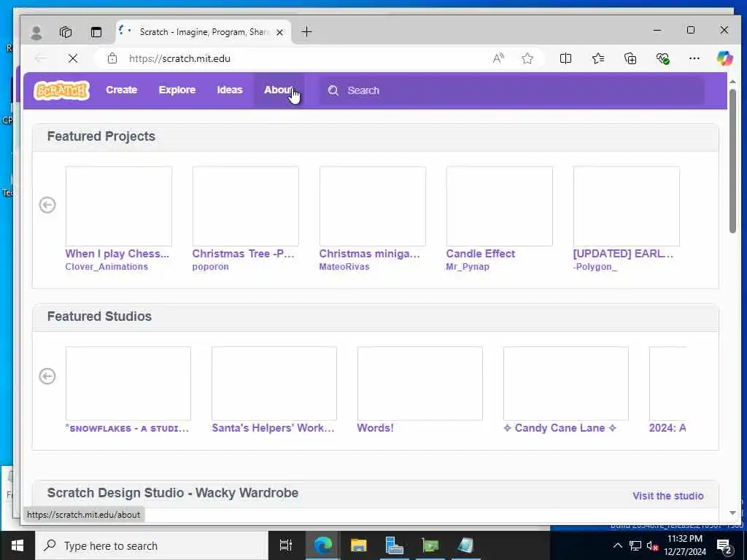Image resolution: width=747 pixels, height=560 pixels.
Task: Open -Polygon_ author link
Action: [595, 267]
